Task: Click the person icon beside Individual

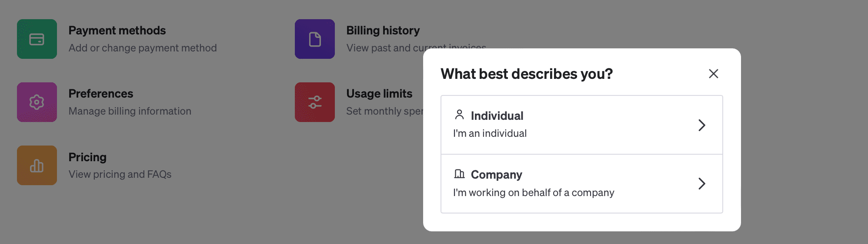Action: pyautogui.click(x=459, y=115)
